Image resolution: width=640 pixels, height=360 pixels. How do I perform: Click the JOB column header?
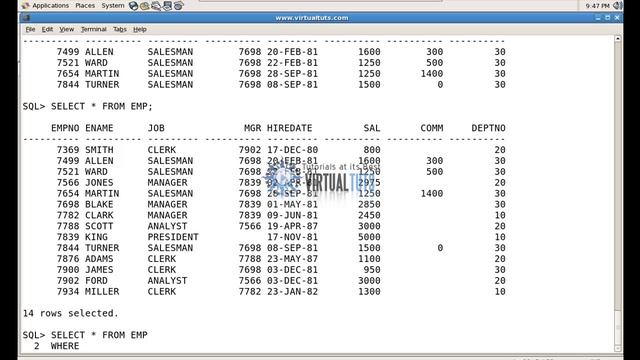(156, 128)
